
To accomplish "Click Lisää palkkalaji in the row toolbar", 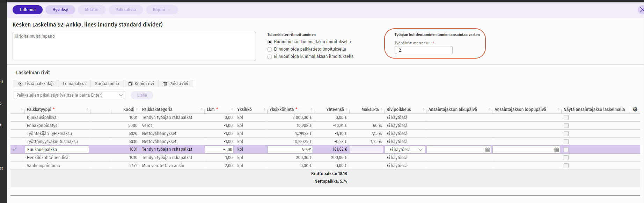I will point(36,84).
